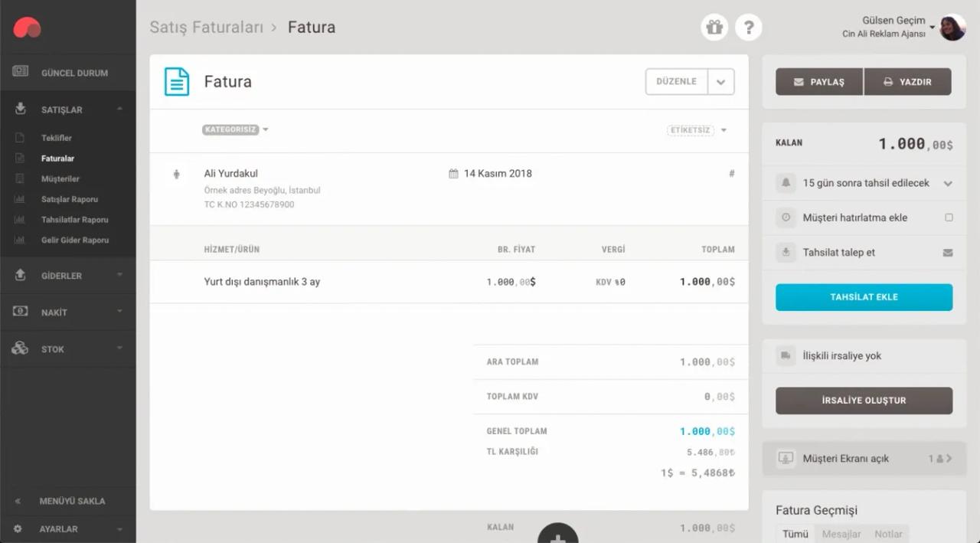
Task: Click the gift icon in header
Action: pos(714,28)
